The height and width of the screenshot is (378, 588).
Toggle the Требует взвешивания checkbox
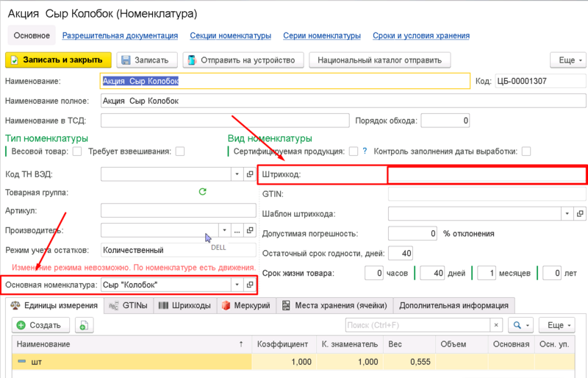point(180,151)
